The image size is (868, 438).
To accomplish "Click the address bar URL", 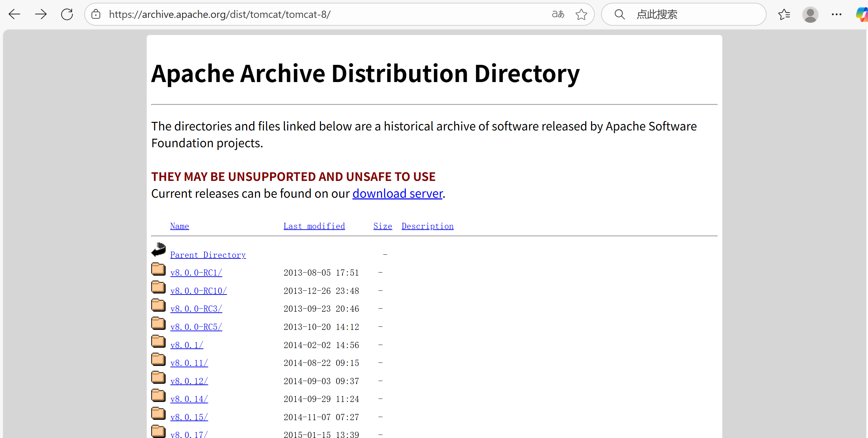I will (220, 14).
